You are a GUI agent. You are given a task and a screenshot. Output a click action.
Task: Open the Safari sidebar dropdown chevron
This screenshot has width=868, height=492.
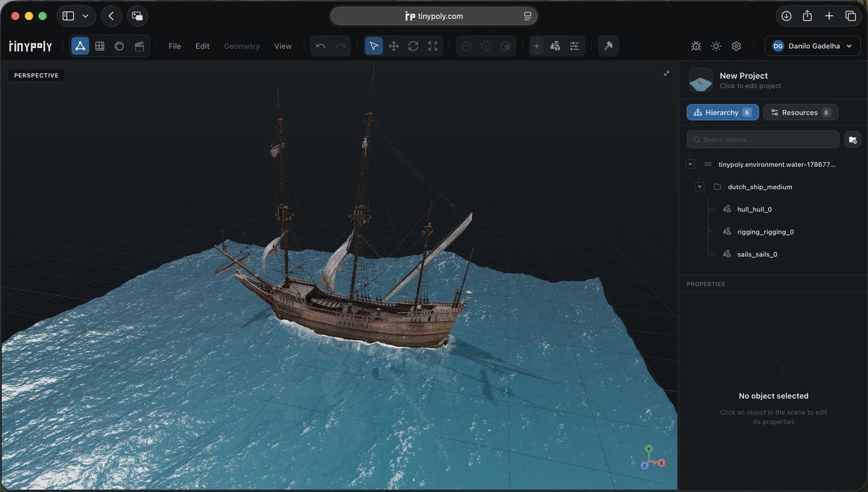[85, 16]
